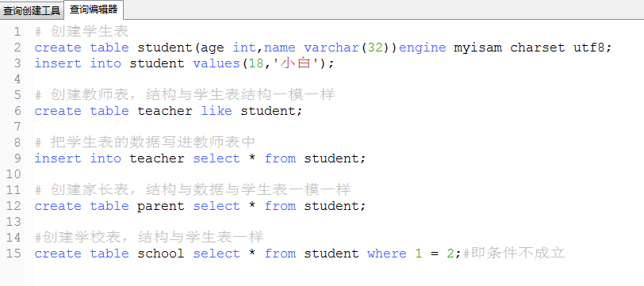This screenshot has width=644, height=286.
Task: Click 'teacher' in the create table line
Action: (165, 111)
